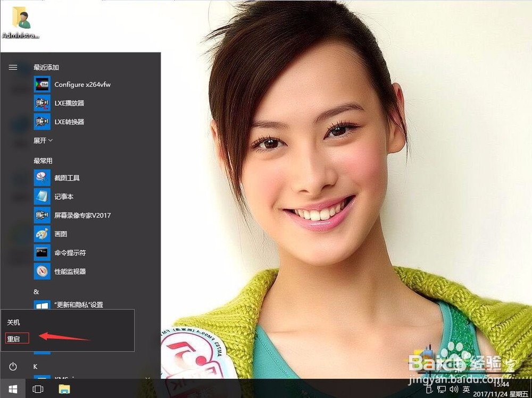Click the LXE转换器 app icon
Image resolution: width=532 pixels, height=398 pixels.
[x=42, y=122]
